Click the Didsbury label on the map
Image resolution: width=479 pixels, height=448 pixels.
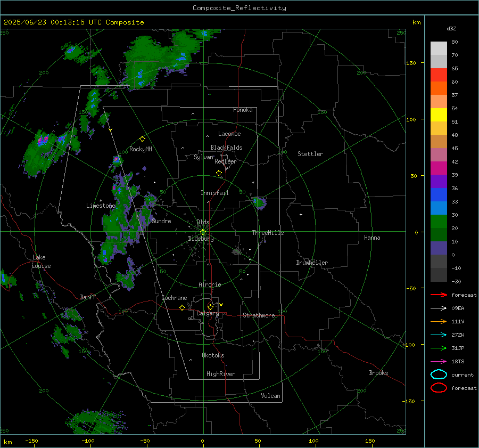201,239
